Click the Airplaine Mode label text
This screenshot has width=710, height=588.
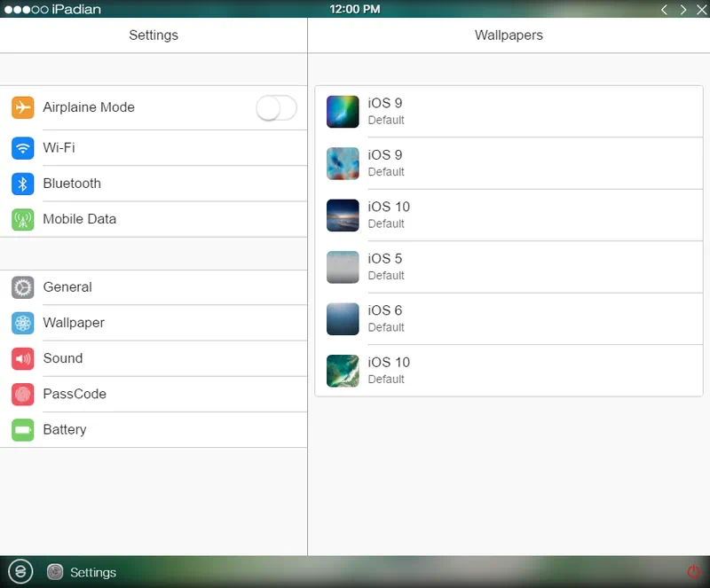[89, 107]
